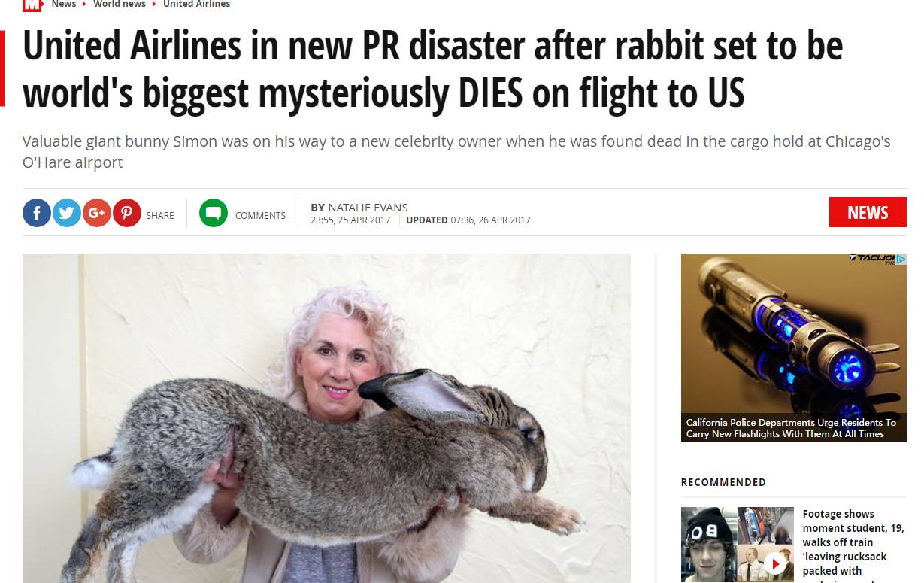Click the AdChoices icon on flashlight ad
Screen dimensions: 924x583
(x=901, y=259)
